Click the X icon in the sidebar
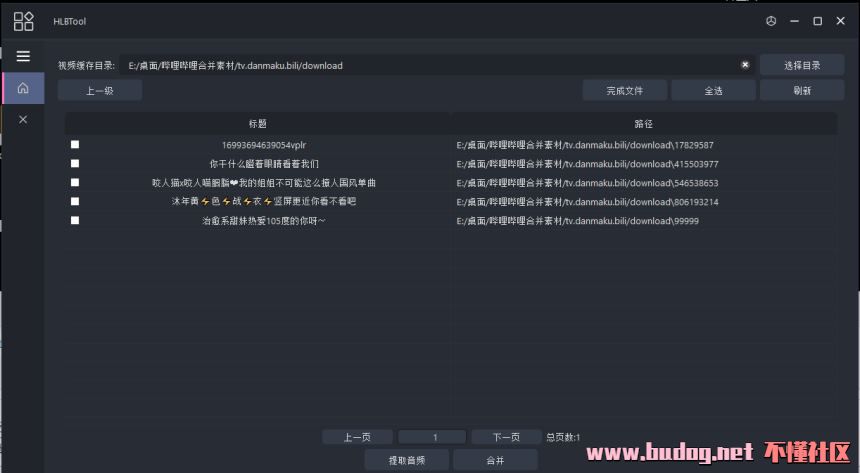 click(23, 120)
